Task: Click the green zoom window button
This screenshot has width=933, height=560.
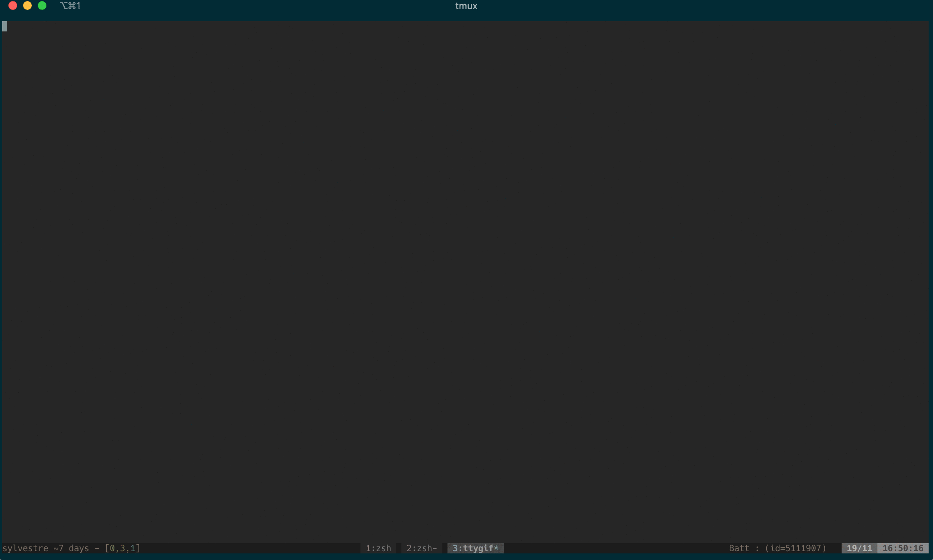Action: (x=42, y=5)
